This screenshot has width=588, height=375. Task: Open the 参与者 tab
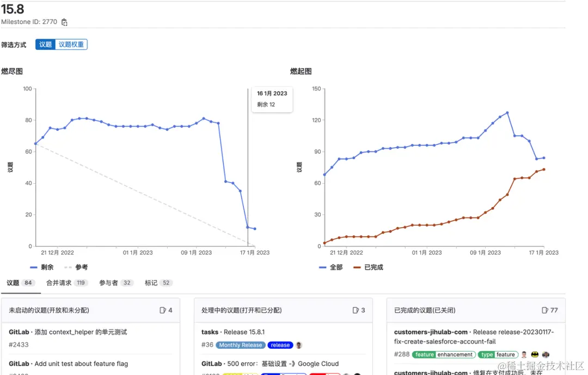(x=111, y=282)
